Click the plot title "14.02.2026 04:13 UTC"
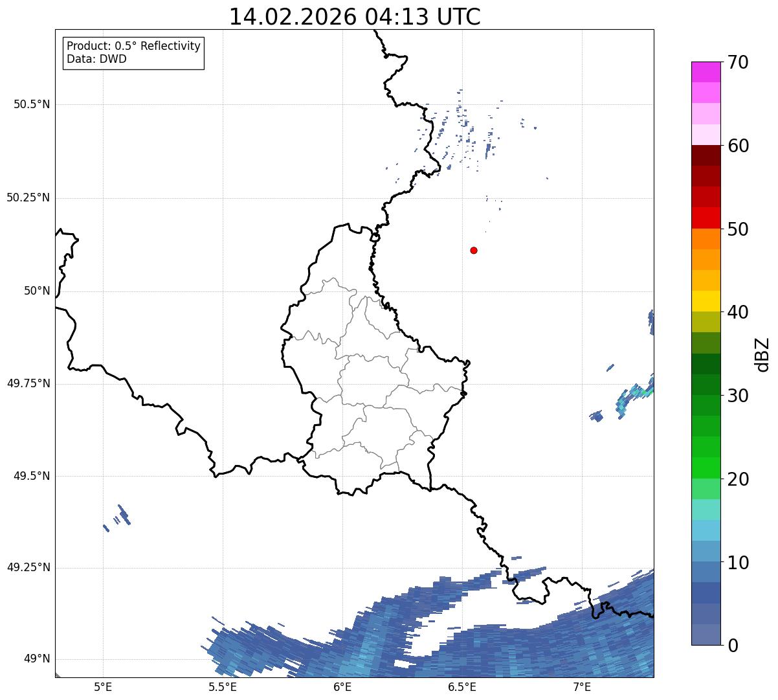Viewport: 778px width, 700px height. [355, 17]
